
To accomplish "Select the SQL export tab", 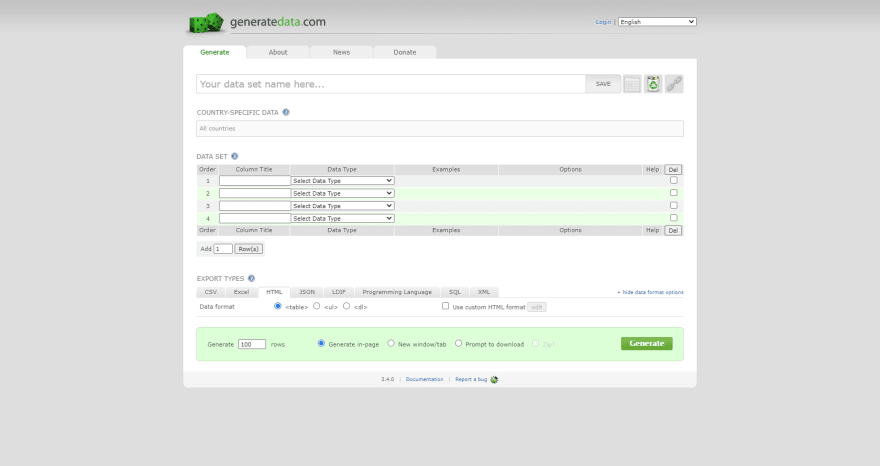I will (x=455, y=293).
